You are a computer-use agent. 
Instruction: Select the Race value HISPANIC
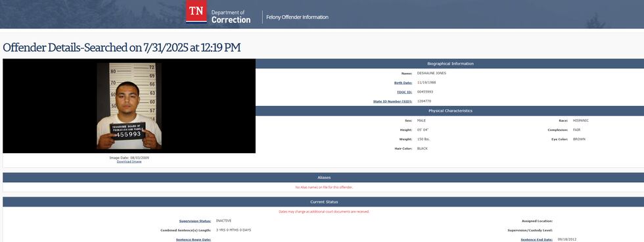click(581, 121)
